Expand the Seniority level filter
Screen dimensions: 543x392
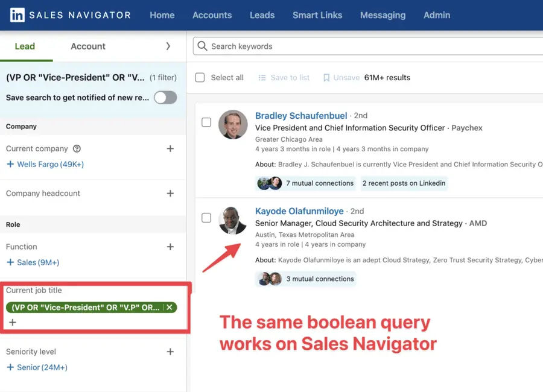coord(170,352)
